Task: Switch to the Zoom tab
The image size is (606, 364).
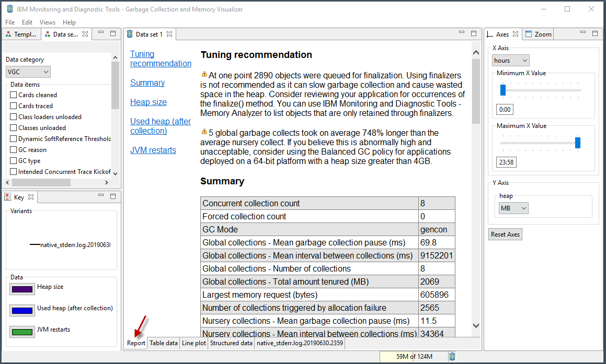Action: click(x=539, y=34)
